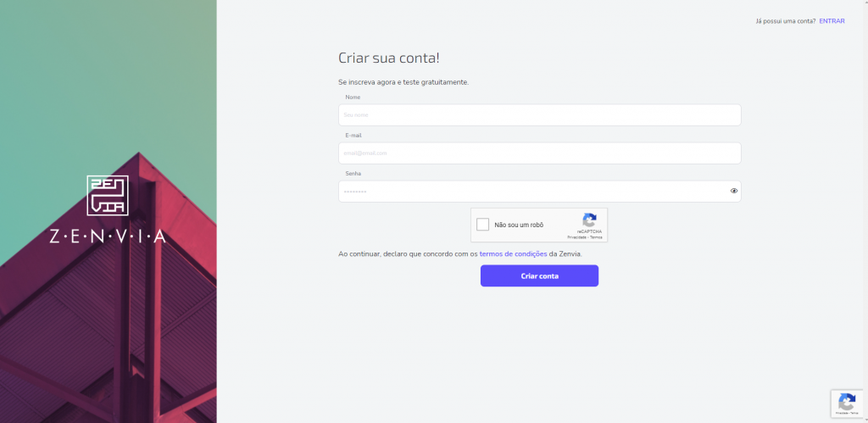Open Privacidade link in the captcha widget

tap(577, 237)
